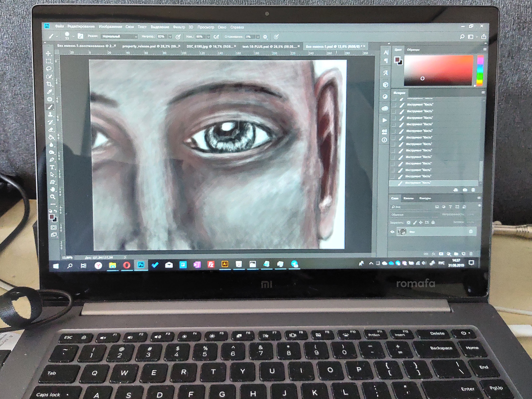Screen dimensions: 532x399
Task: Select Фон layer thumbnail
Action: point(401,232)
